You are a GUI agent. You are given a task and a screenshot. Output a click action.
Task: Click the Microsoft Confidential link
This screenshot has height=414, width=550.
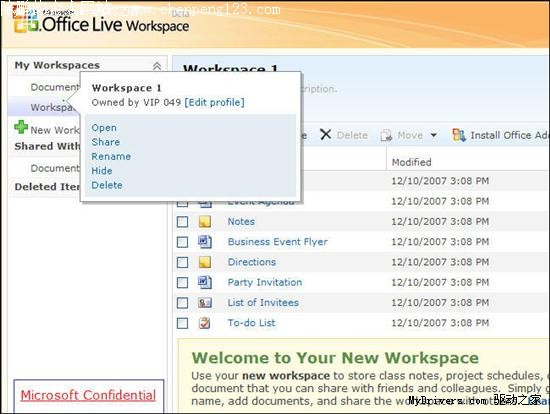click(88, 396)
